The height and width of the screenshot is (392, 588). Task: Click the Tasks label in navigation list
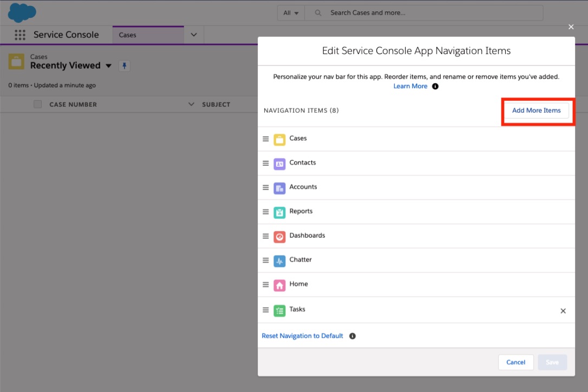297,310
